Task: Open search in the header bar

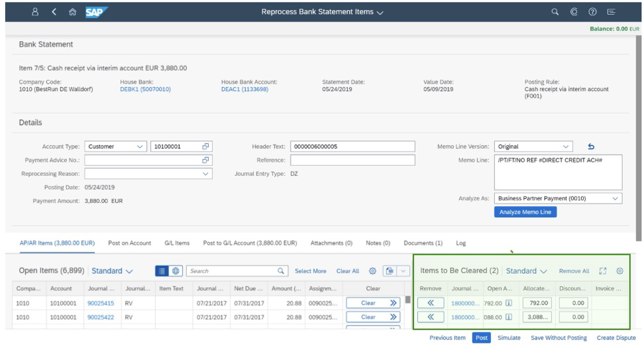Action: 555,12
